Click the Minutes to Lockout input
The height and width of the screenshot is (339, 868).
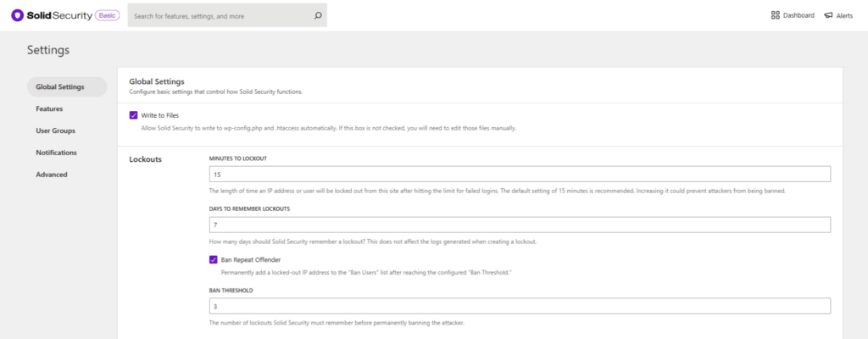coord(519,174)
